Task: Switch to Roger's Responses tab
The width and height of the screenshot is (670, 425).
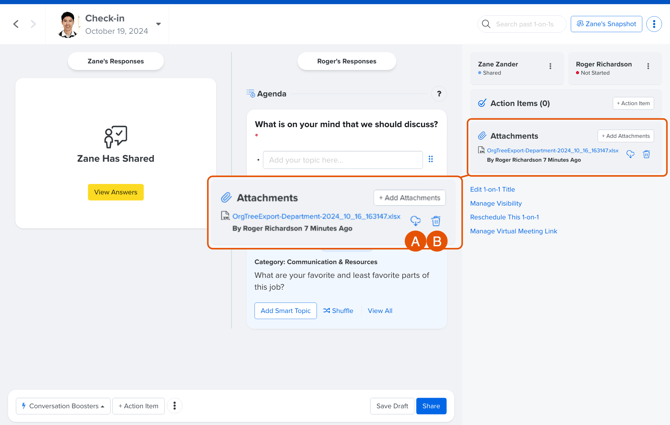Action: click(x=347, y=61)
